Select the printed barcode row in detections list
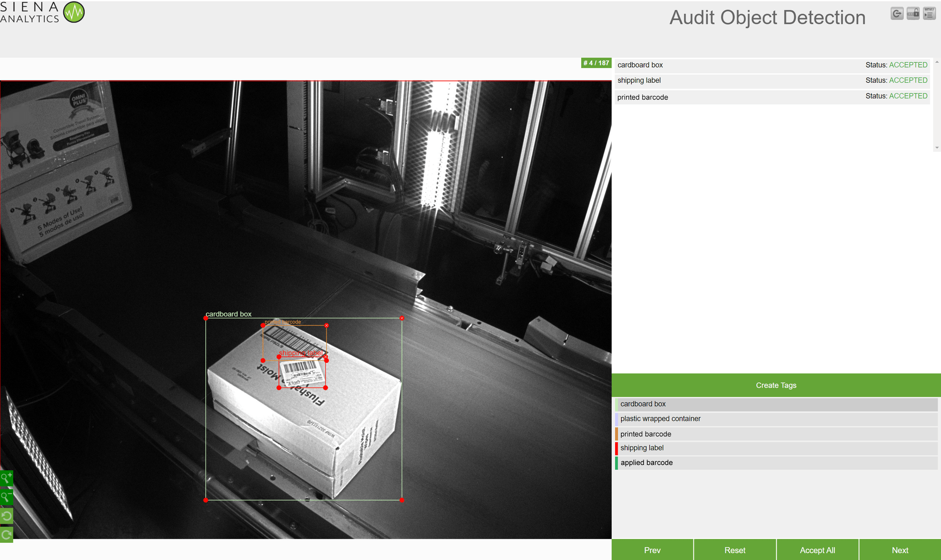This screenshot has width=941, height=560. 772,97
